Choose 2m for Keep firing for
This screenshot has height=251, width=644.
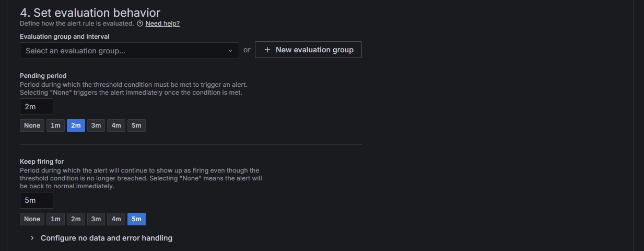(76, 219)
